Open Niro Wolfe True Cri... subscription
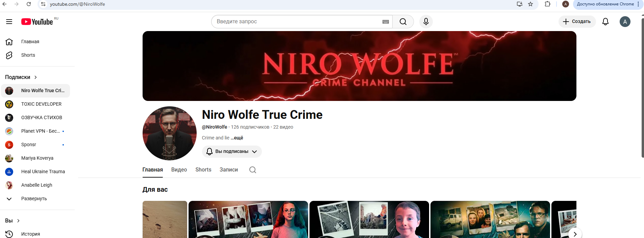 (35, 90)
